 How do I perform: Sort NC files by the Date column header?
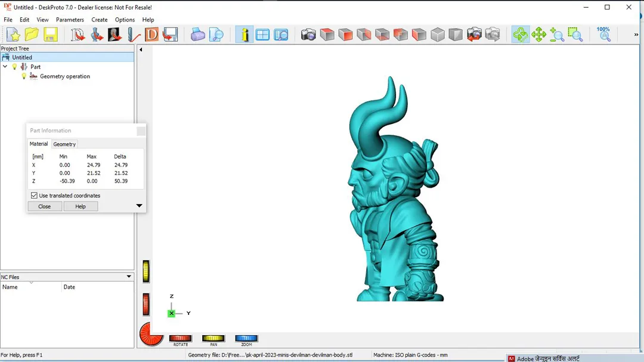click(98, 287)
